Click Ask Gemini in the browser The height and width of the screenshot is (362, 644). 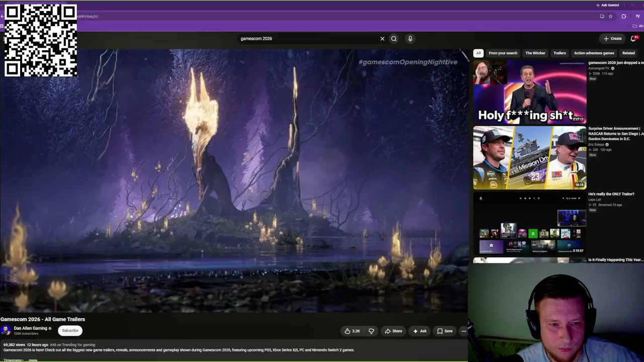pyautogui.click(x=608, y=5)
